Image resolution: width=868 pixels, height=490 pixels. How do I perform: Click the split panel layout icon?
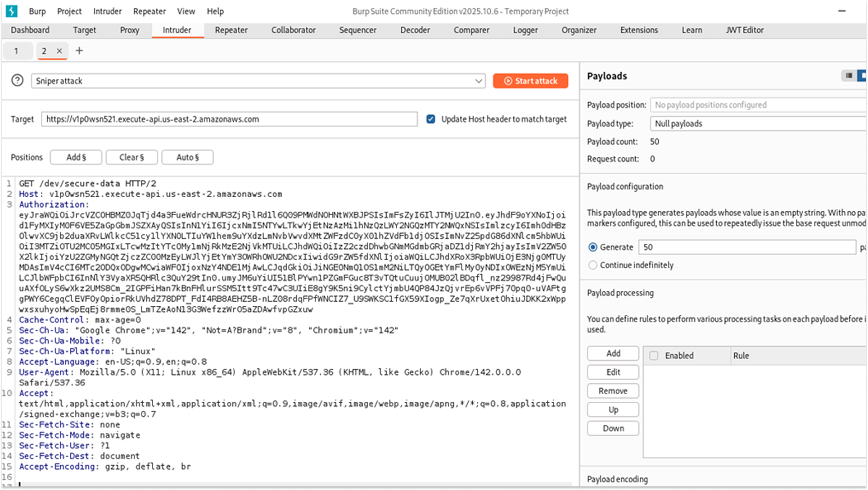pos(848,76)
